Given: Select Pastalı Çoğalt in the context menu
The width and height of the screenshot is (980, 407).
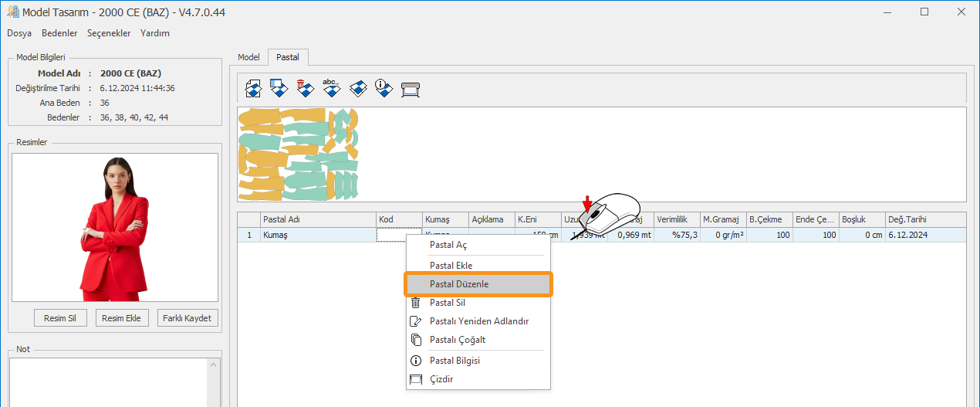Looking at the screenshot, I should pos(457,340).
